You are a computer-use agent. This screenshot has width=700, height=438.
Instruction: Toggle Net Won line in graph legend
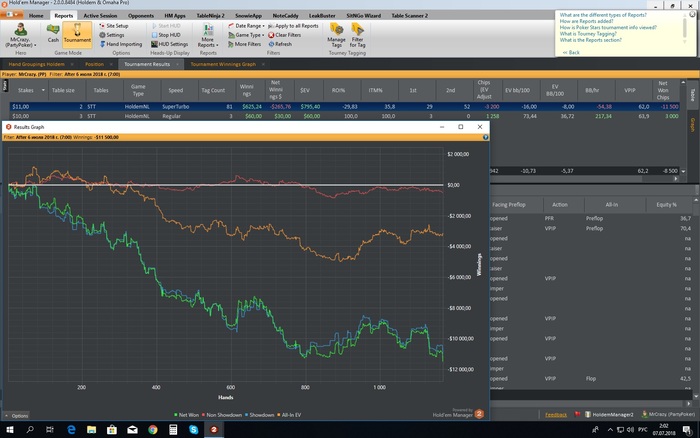186,415
